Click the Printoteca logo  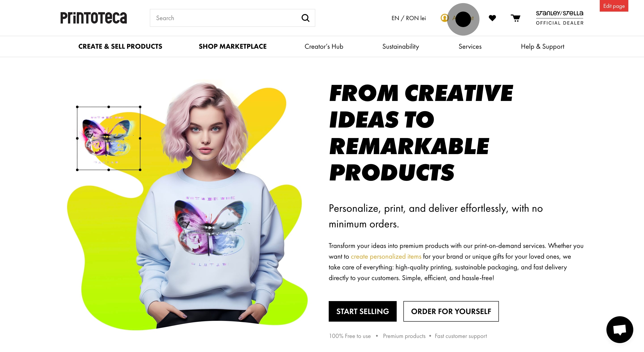click(93, 18)
